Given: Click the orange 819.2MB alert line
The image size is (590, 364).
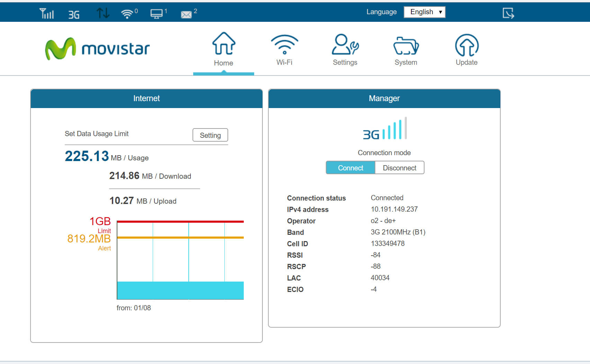Looking at the screenshot, I should pos(180,238).
